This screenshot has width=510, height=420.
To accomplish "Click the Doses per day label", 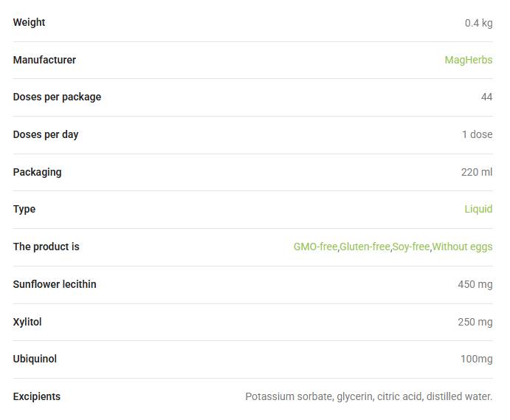I will (x=46, y=134).
